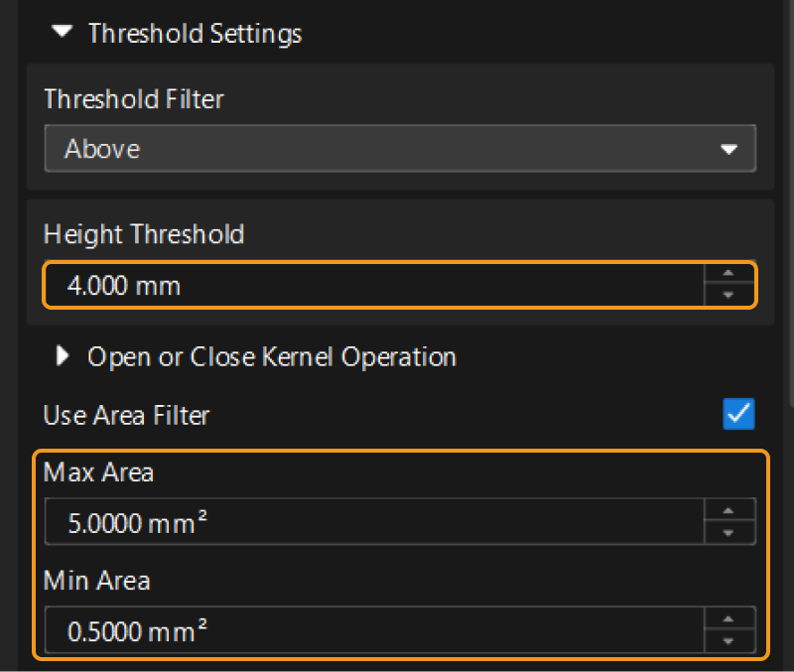Decrease Max Area with down arrow
Screen dimensions: 794x672
click(728, 533)
